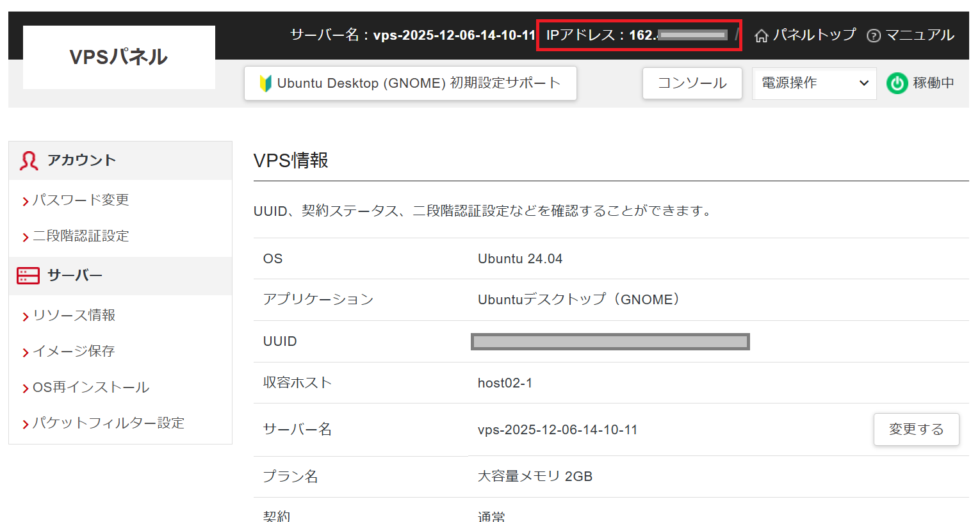Click the red arrow beside パスワード変更
Image resolution: width=980 pixels, height=522 pixels.
coord(26,202)
